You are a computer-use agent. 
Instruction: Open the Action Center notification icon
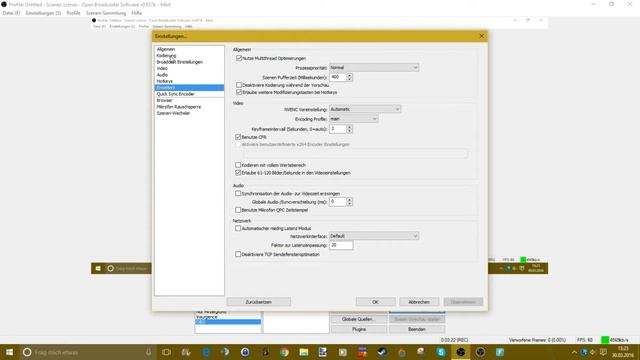tap(603, 352)
